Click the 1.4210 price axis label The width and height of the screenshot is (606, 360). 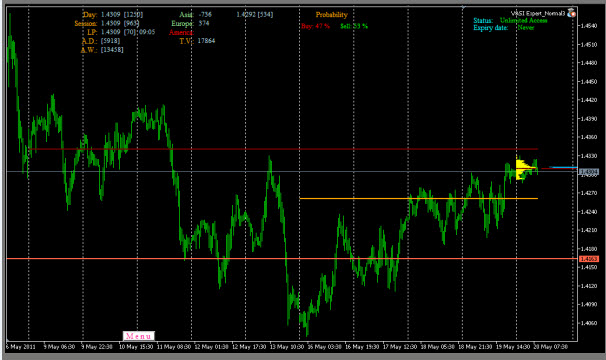(x=589, y=230)
